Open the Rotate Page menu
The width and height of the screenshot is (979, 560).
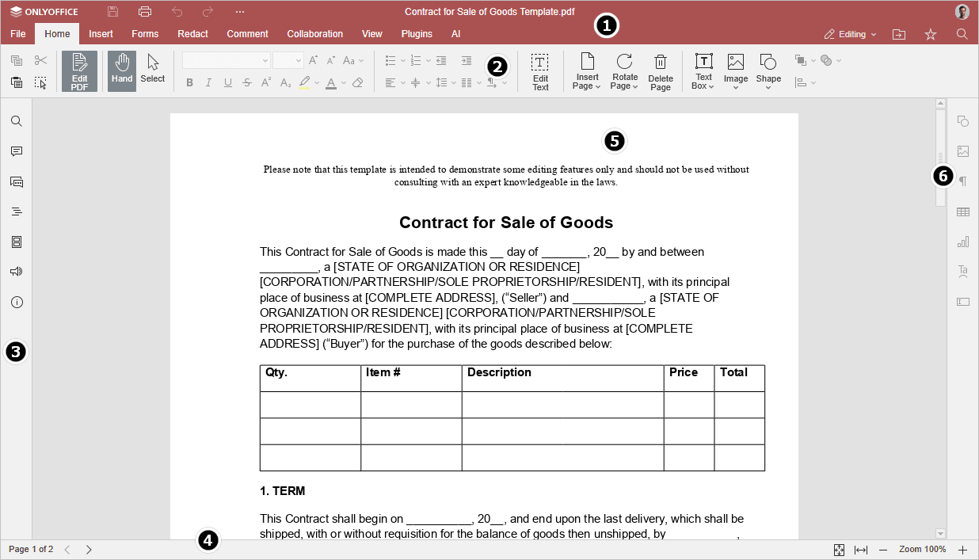tap(624, 72)
